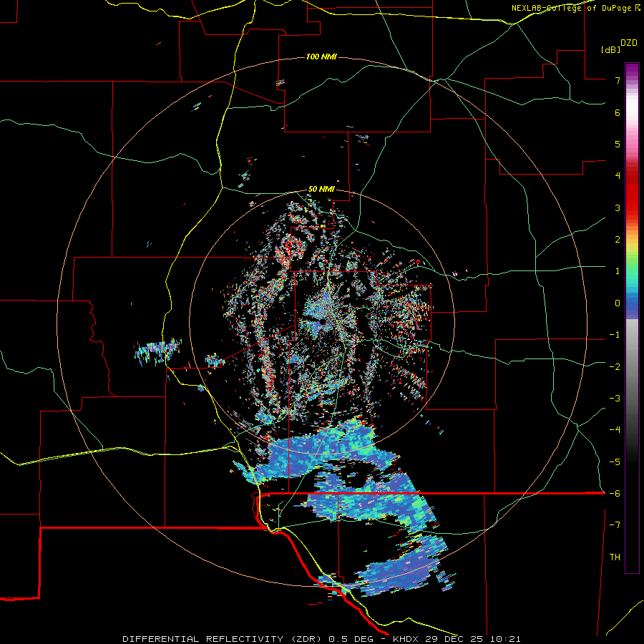Click the gray -2 dB band on color bar
The height and width of the screenshot is (644, 644).
pos(632,367)
